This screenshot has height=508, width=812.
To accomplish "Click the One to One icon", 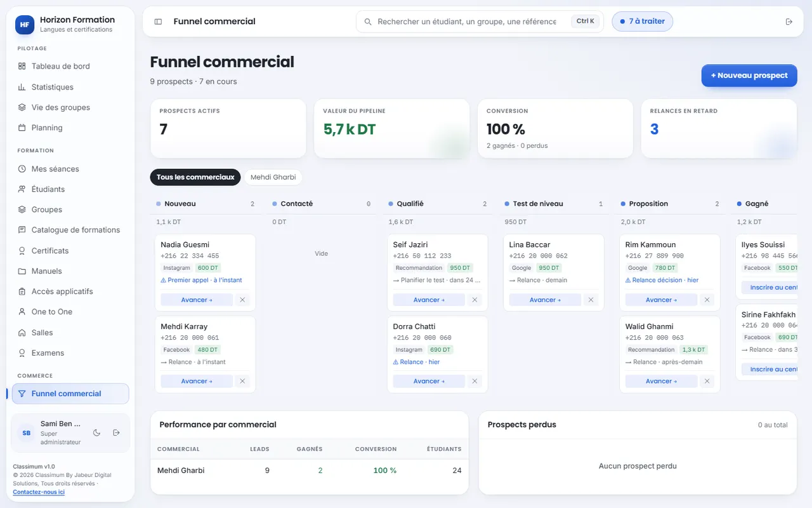I will pos(22,312).
